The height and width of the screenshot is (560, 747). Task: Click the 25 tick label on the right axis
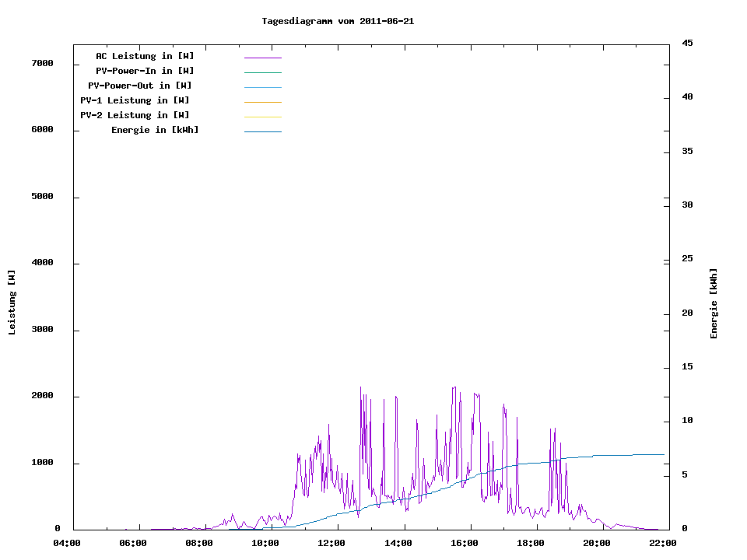point(687,259)
